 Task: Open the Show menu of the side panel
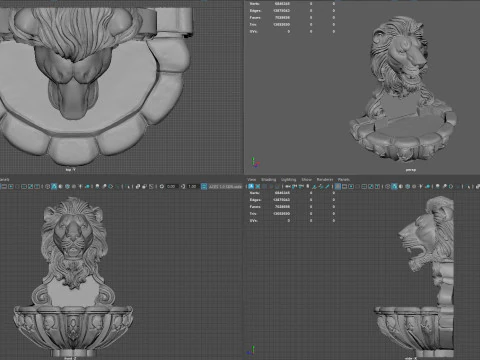coord(306,179)
